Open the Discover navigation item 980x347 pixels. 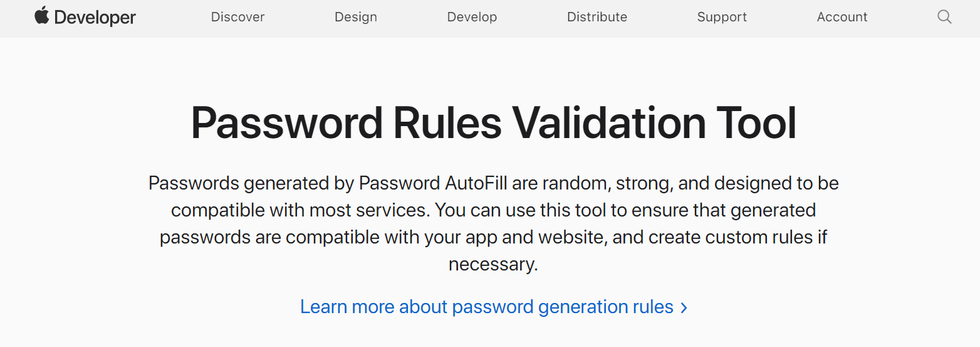coord(238,17)
